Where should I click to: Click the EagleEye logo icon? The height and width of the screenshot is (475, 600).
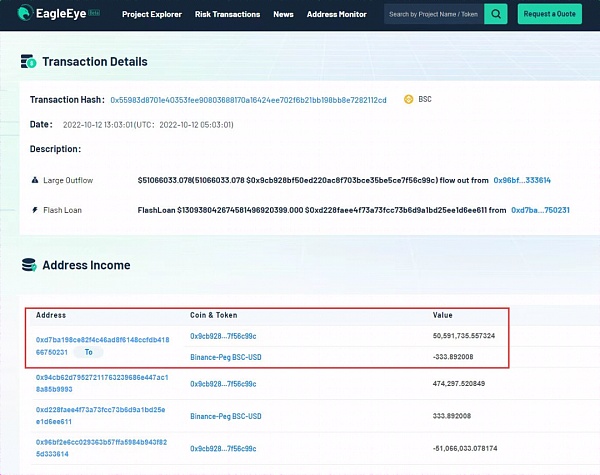[21, 14]
